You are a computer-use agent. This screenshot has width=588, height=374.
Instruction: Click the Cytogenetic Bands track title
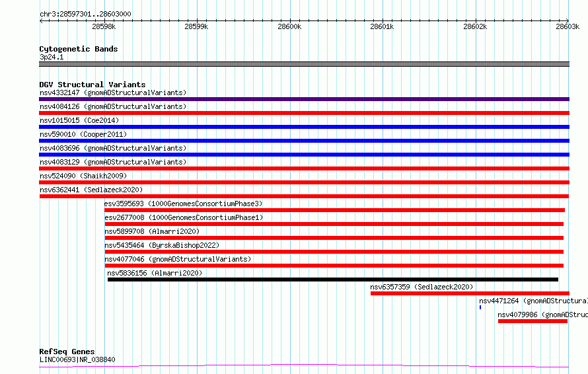[x=79, y=49]
